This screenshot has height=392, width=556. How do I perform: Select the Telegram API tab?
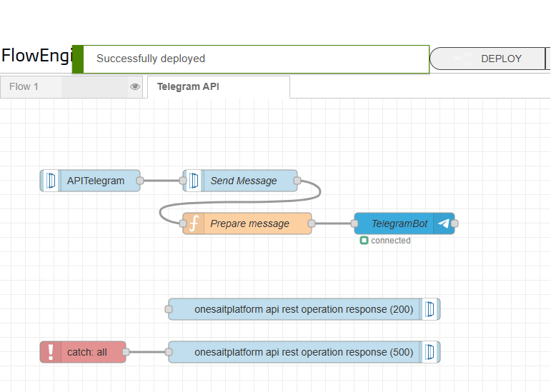pyautogui.click(x=188, y=86)
